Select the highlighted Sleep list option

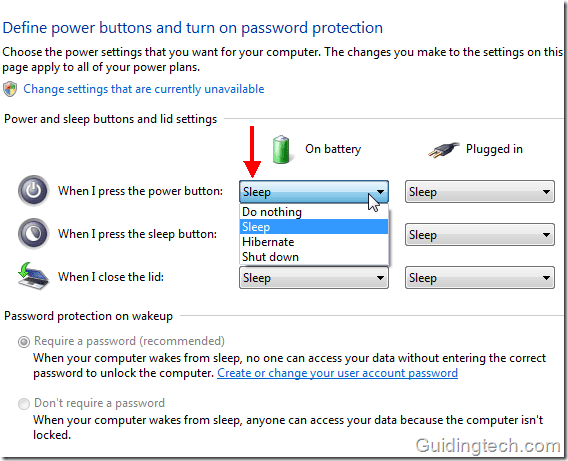click(x=314, y=227)
